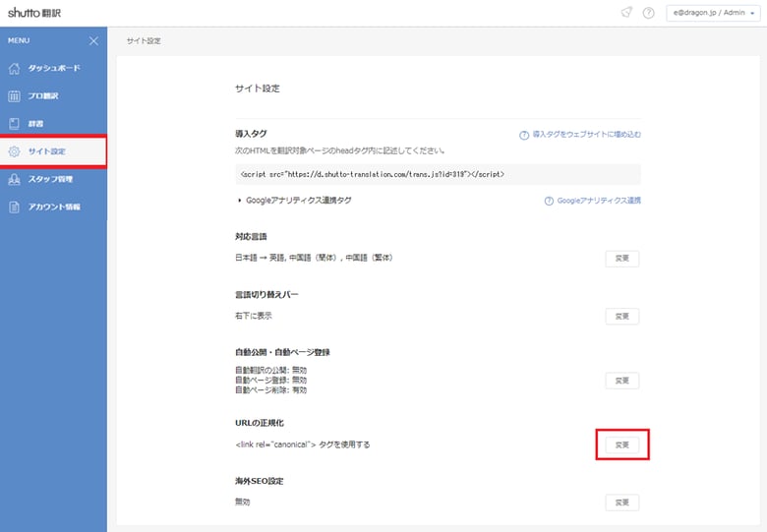
Task: Click 変更 button for 海外SEO設定
Action: [x=622, y=502]
